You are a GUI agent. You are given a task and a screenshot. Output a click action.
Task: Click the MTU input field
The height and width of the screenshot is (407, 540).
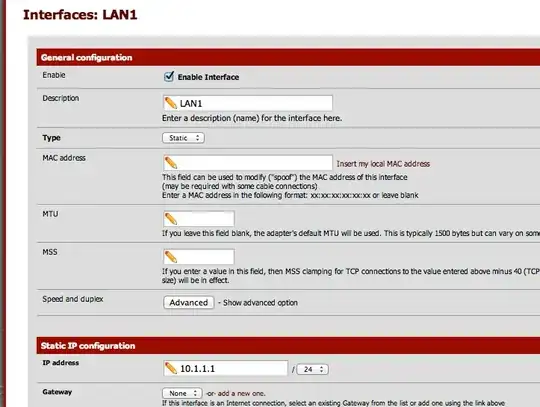[199, 219]
